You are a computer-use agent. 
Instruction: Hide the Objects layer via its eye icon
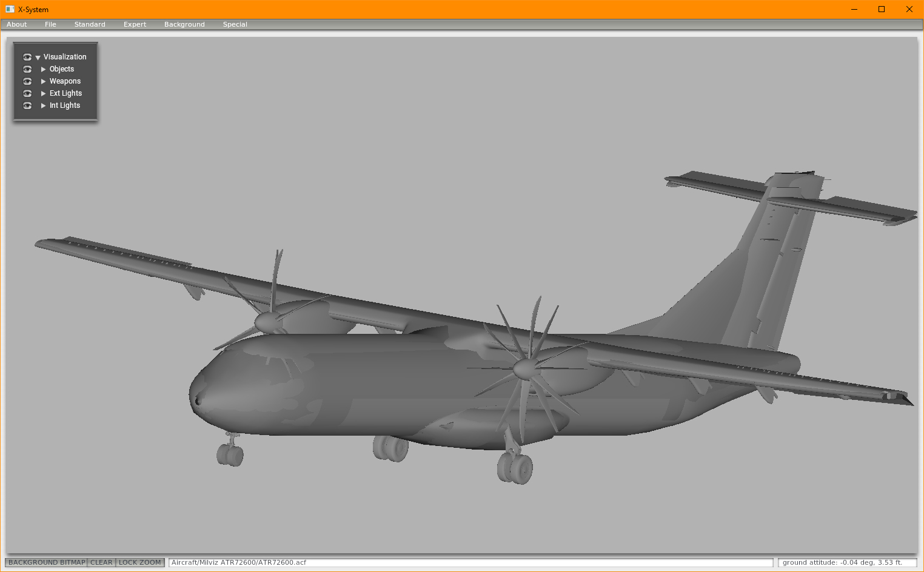click(x=27, y=69)
